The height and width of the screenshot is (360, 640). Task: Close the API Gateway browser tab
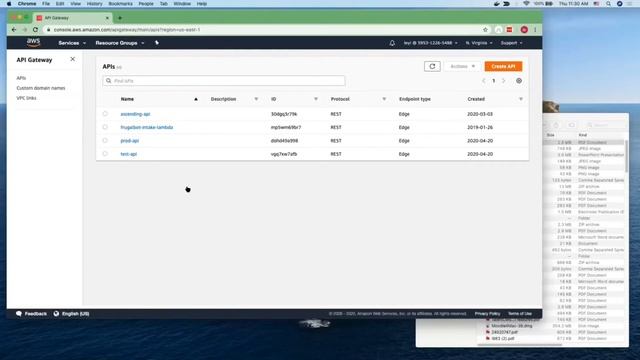[107, 18]
